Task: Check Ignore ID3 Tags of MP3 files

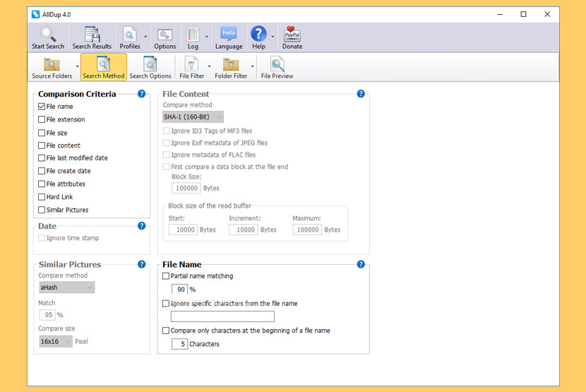Action: 167,131
